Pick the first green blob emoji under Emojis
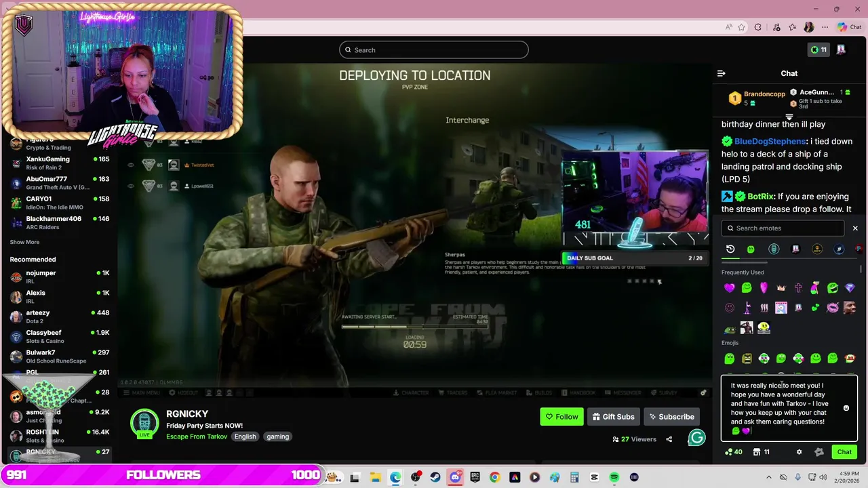 tap(730, 359)
